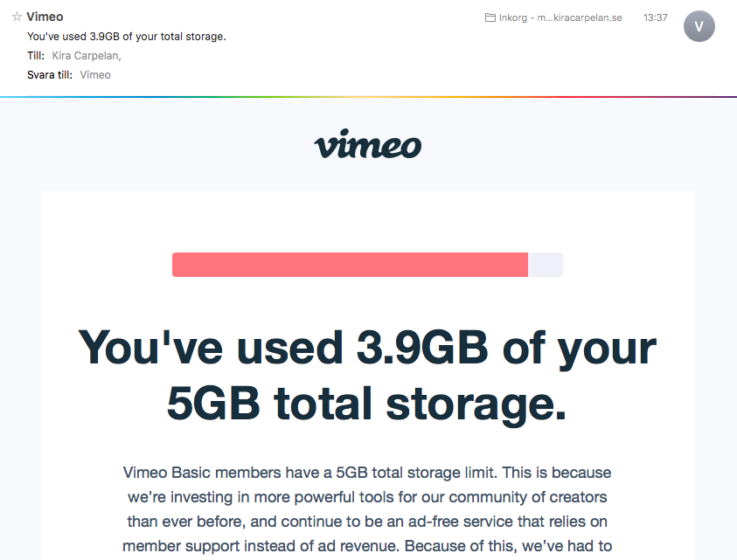The image size is (737, 560).
Task: Select the sender name Vimeo in header
Action: tap(45, 17)
